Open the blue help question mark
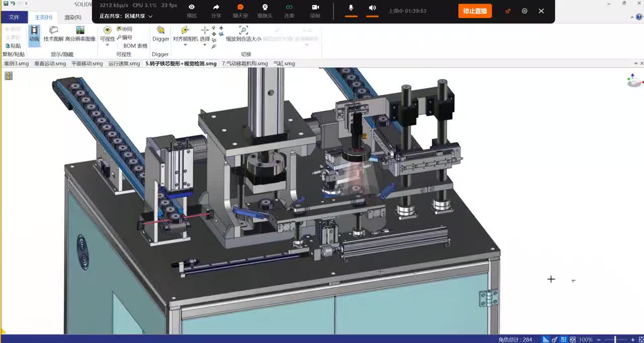 pos(638,17)
